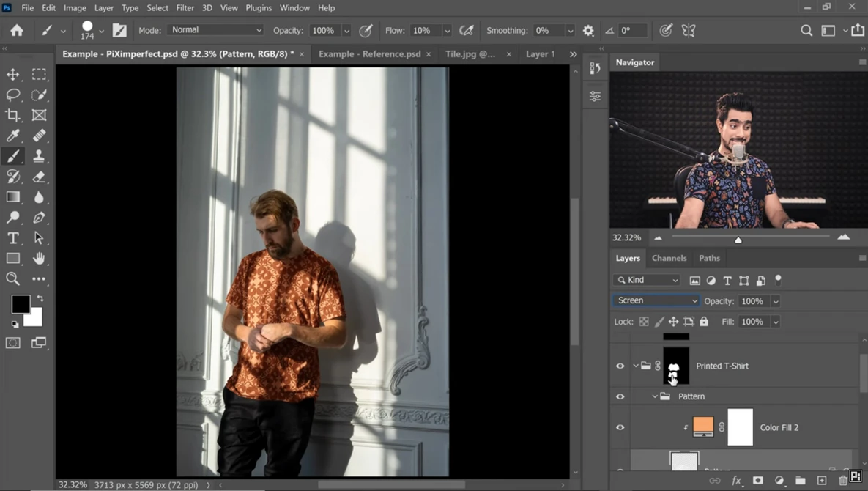Select the Healing Brush tool
Screen dimensions: 868x491
click(x=39, y=136)
